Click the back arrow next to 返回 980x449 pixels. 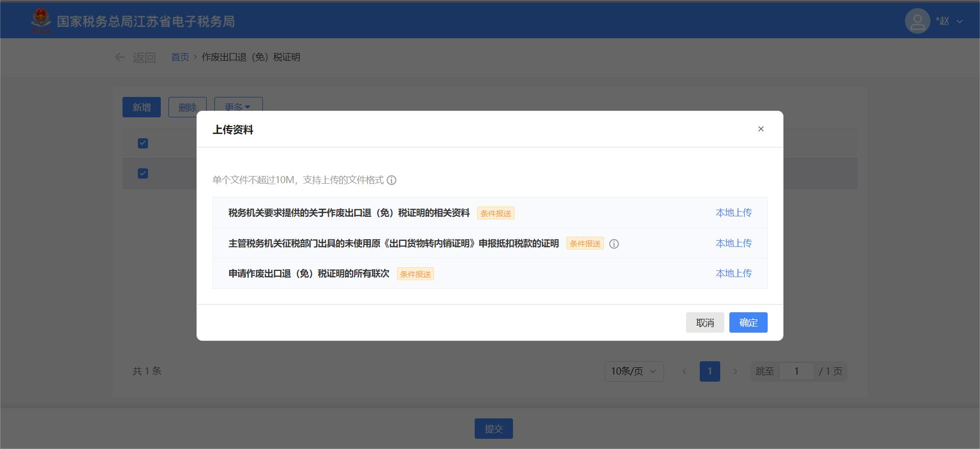pos(120,57)
